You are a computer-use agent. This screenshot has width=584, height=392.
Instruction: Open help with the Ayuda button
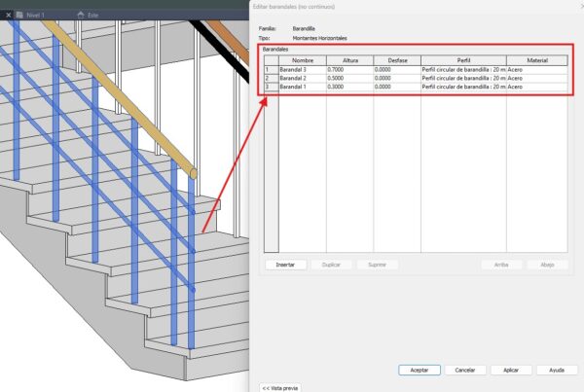click(x=556, y=370)
